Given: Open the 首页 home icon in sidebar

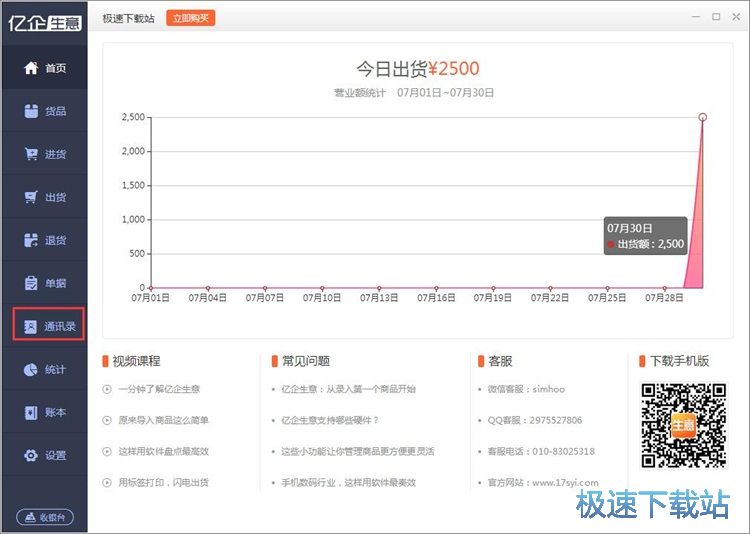Looking at the screenshot, I should pos(31,68).
